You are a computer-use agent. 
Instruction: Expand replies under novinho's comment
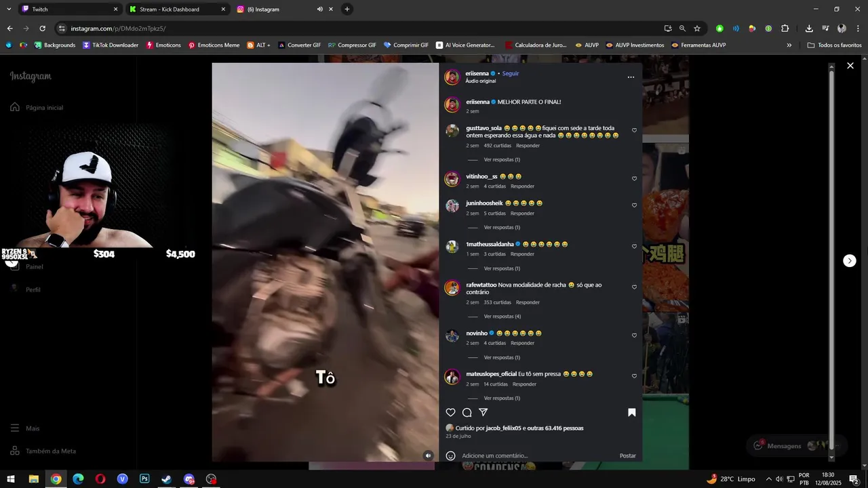(x=502, y=357)
